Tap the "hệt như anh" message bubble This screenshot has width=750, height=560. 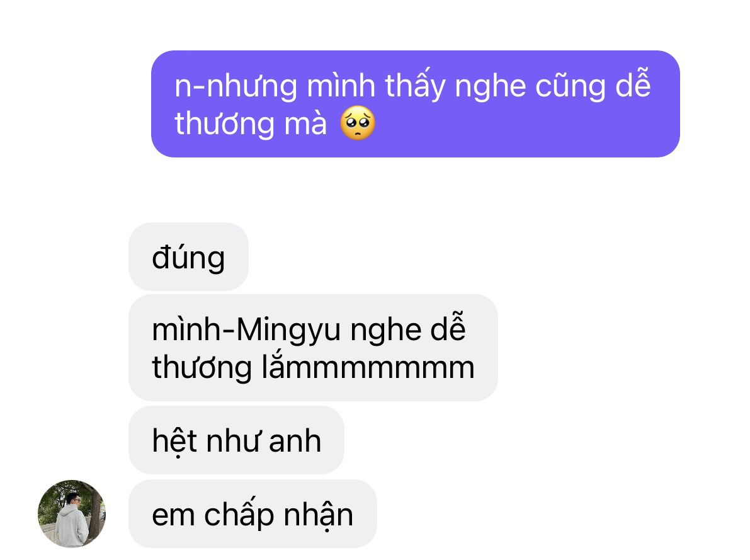[236, 440]
